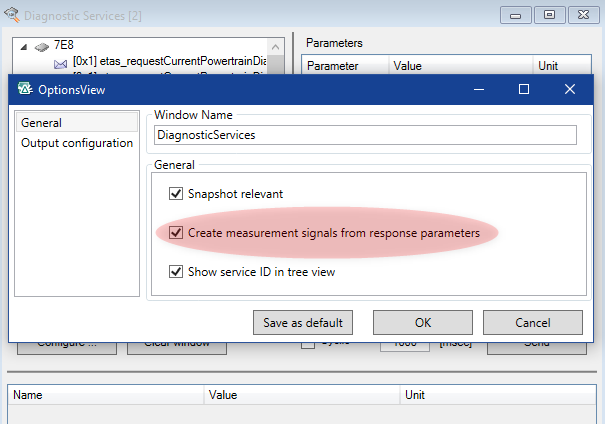Cancel the OptionsView dialog
Image resolution: width=605 pixels, height=424 pixels.
532,323
